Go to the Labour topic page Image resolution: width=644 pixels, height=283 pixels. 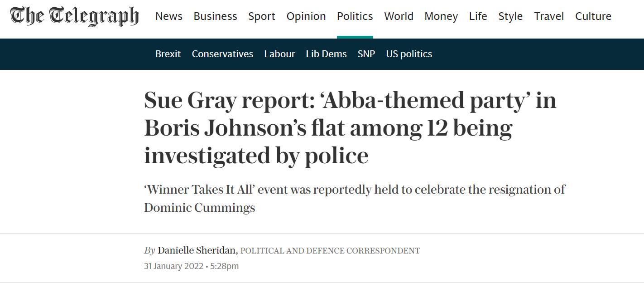click(x=279, y=54)
